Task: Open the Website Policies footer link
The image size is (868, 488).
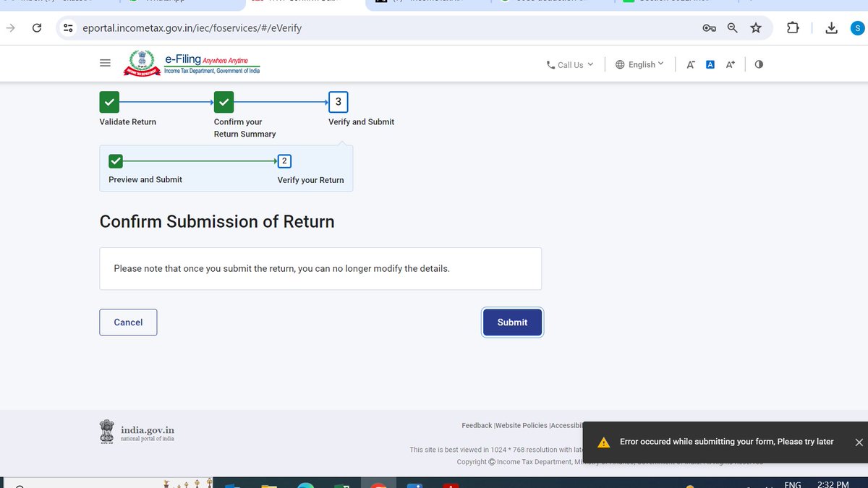Action: 522,426
